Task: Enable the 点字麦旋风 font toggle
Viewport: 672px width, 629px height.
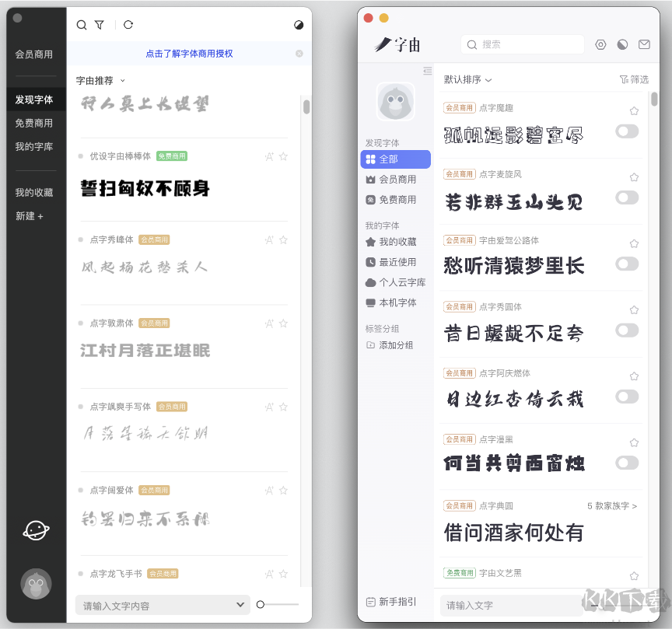Action: click(627, 198)
